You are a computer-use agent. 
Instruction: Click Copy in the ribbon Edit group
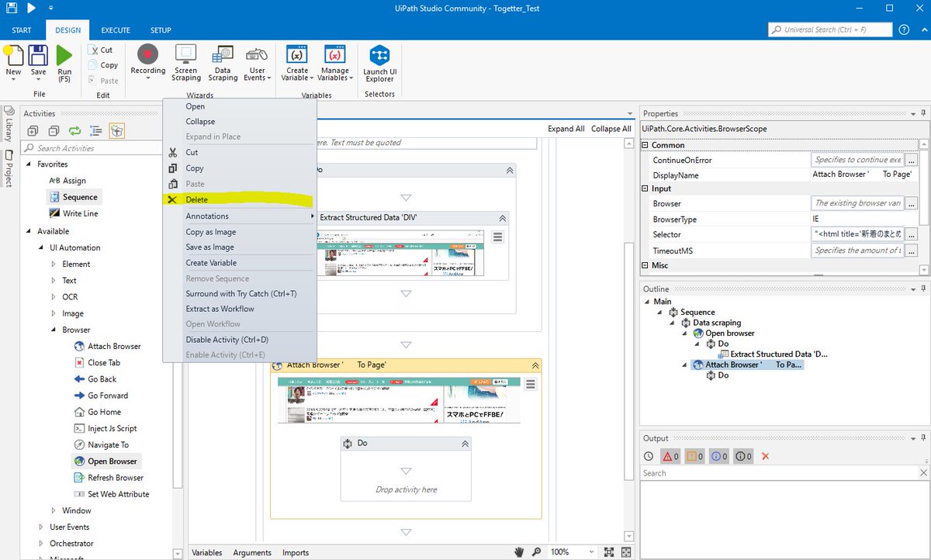[102, 65]
